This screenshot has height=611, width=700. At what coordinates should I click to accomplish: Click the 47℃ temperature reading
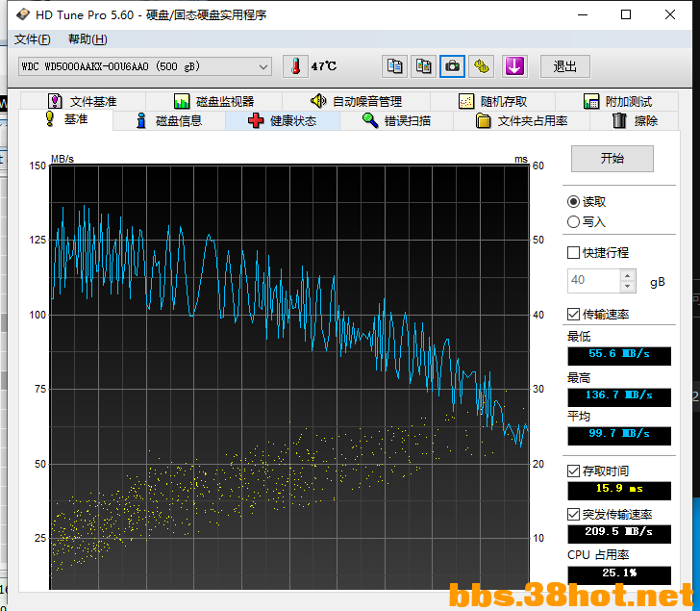pyautogui.click(x=324, y=66)
